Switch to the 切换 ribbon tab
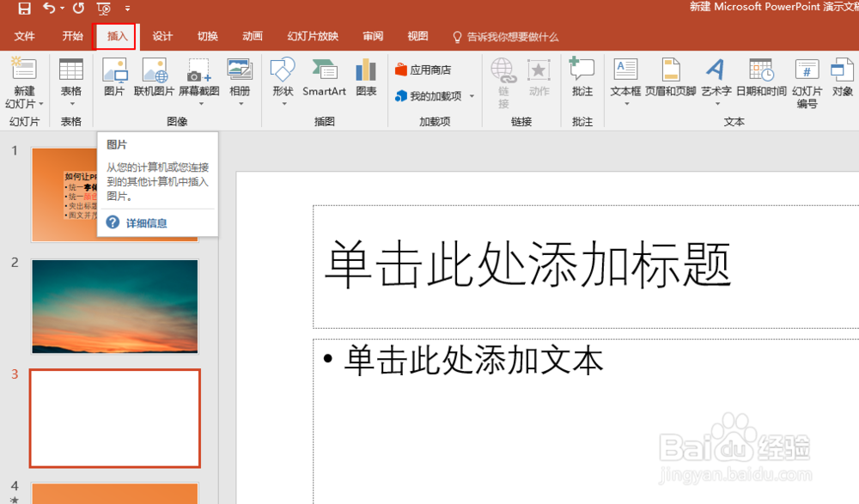859x504 pixels. 208,36
